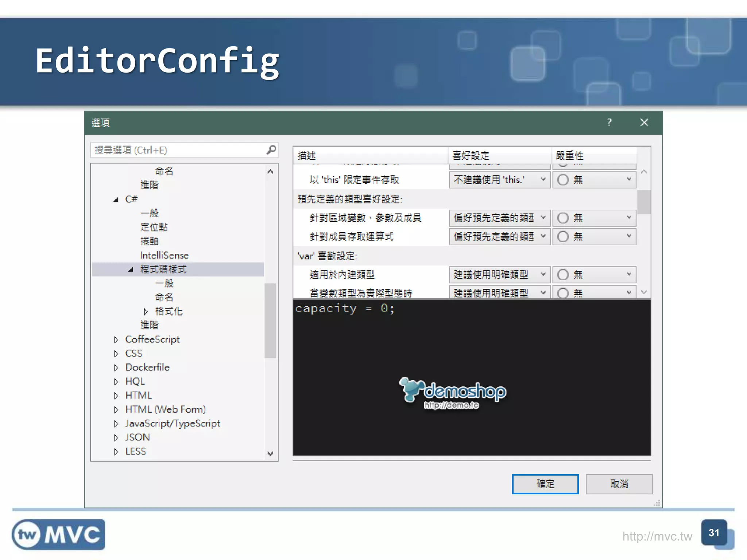This screenshot has height=560, width=747.
Task: Select 一般 directly under C#
Action: 149,213
